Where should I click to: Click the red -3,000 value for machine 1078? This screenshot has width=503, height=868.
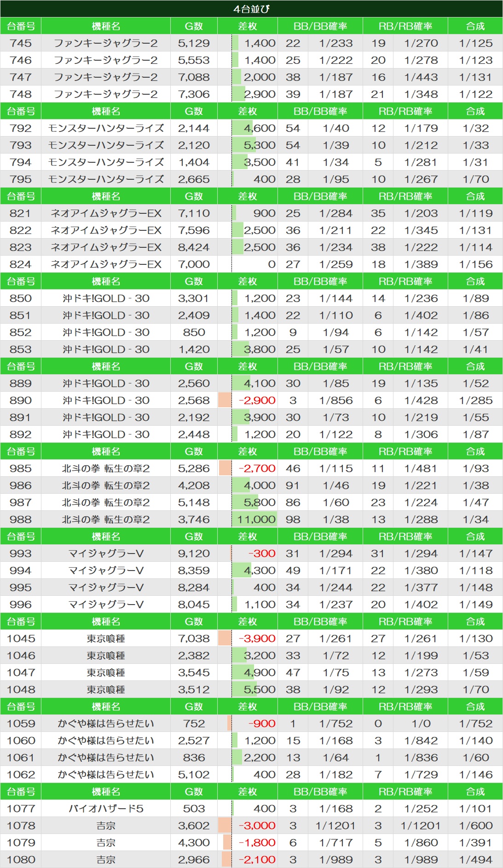[257, 826]
